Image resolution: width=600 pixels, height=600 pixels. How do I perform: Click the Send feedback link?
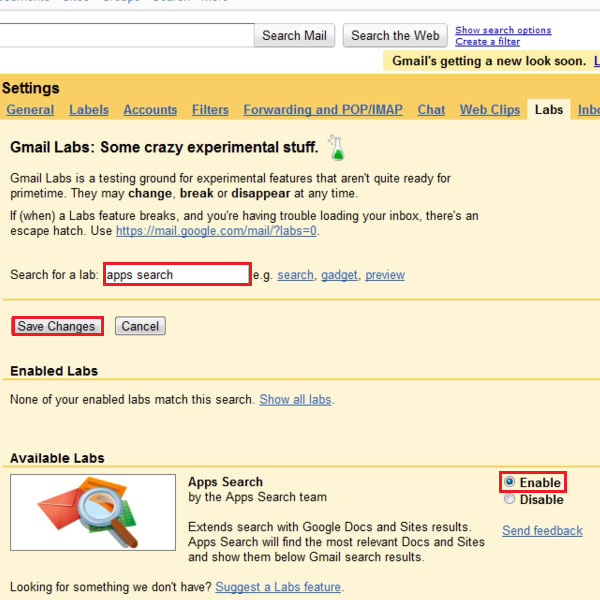click(x=542, y=531)
